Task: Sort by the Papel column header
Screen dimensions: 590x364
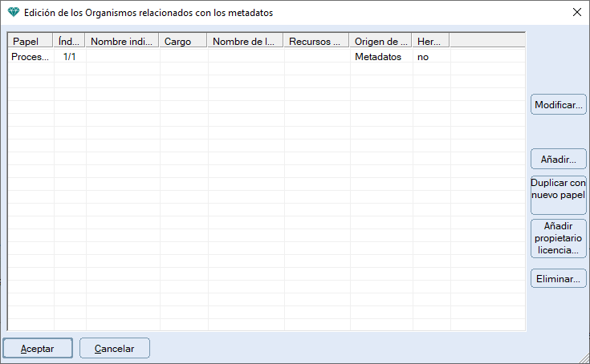Action: click(31, 42)
